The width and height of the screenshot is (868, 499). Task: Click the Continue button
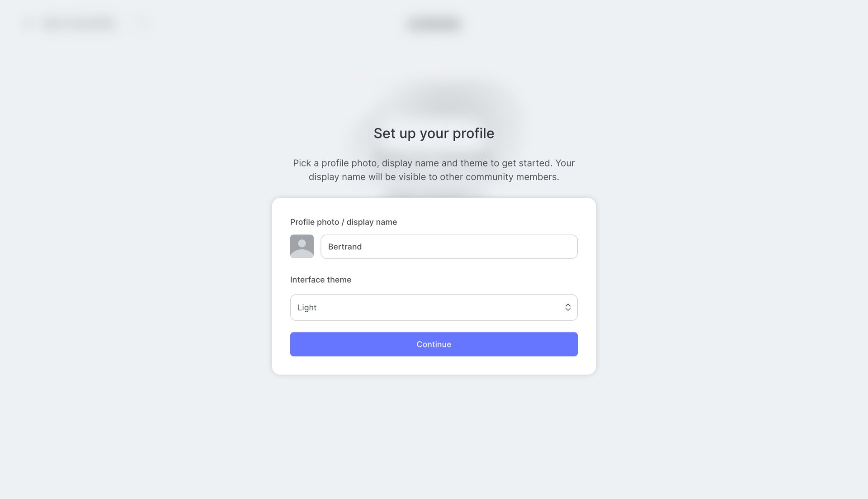(x=434, y=344)
